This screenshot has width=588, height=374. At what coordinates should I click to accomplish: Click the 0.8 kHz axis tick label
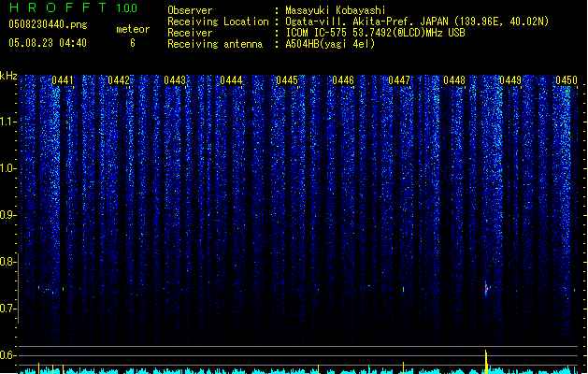[x=7, y=262]
